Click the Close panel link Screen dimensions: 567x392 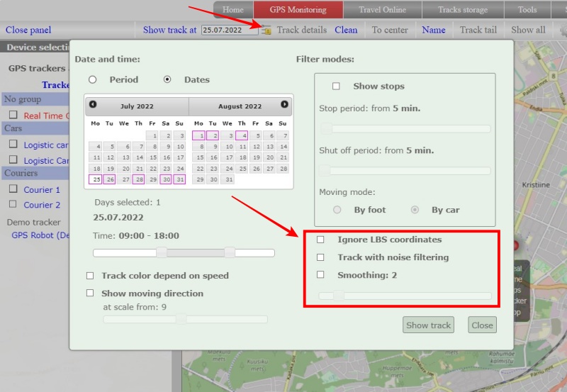tap(28, 30)
